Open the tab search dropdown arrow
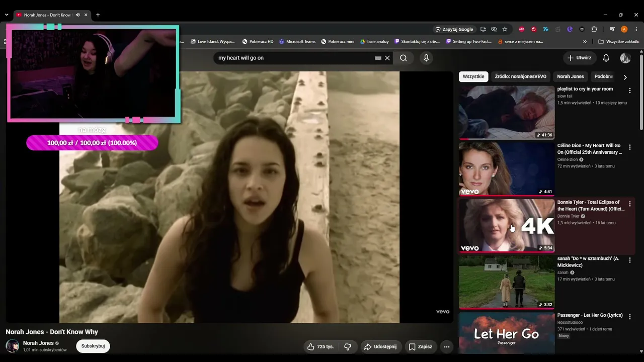The image size is (644, 362). (x=7, y=15)
